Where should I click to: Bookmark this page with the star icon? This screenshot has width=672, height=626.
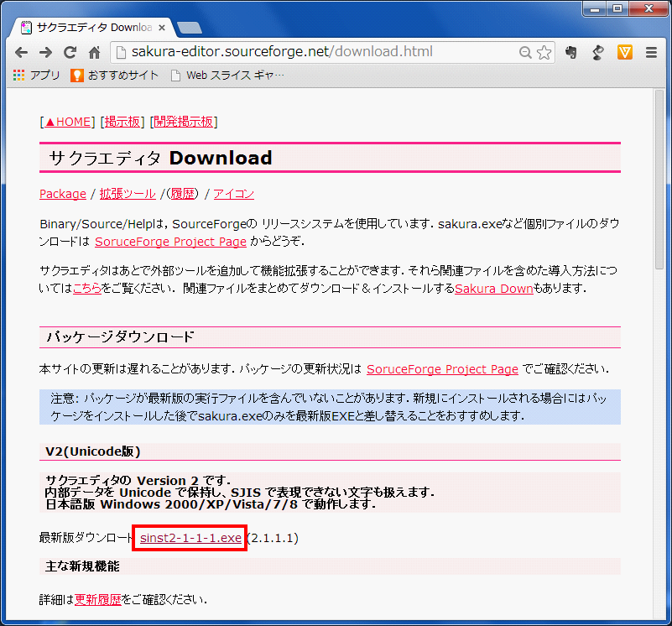pyautogui.click(x=544, y=52)
